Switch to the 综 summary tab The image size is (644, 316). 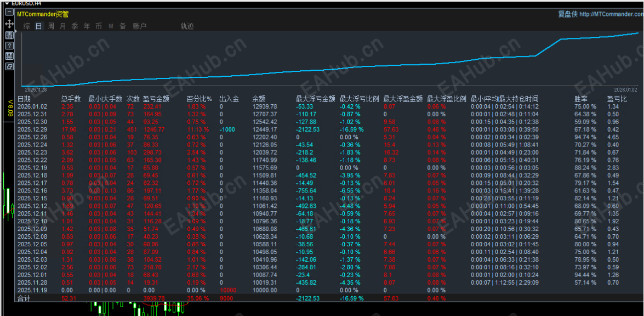click(27, 26)
